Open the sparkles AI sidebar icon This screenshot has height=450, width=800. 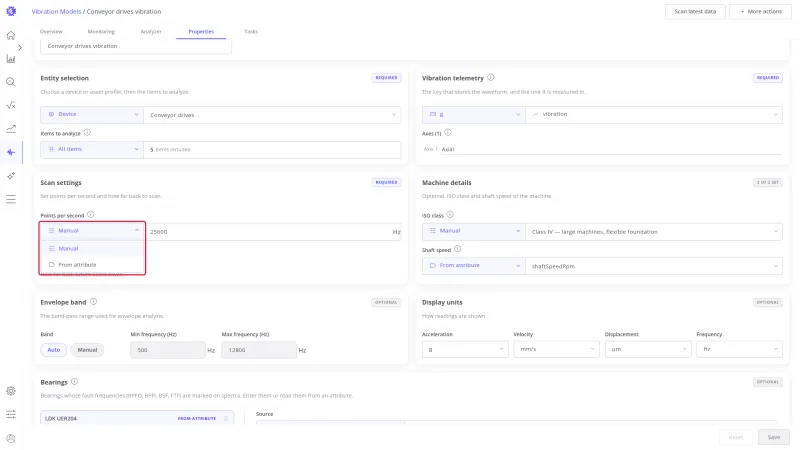(x=11, y=176)
